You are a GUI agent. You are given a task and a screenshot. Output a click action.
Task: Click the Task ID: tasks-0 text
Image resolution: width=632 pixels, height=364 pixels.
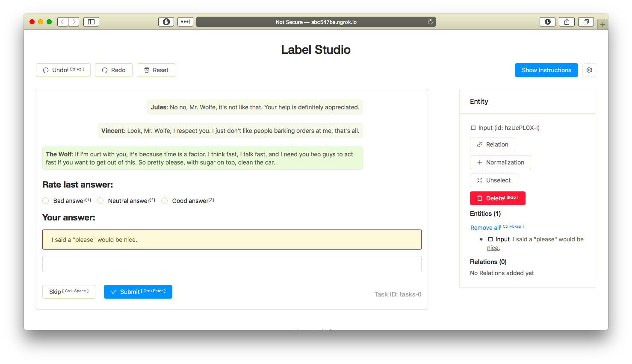(398, 294)
